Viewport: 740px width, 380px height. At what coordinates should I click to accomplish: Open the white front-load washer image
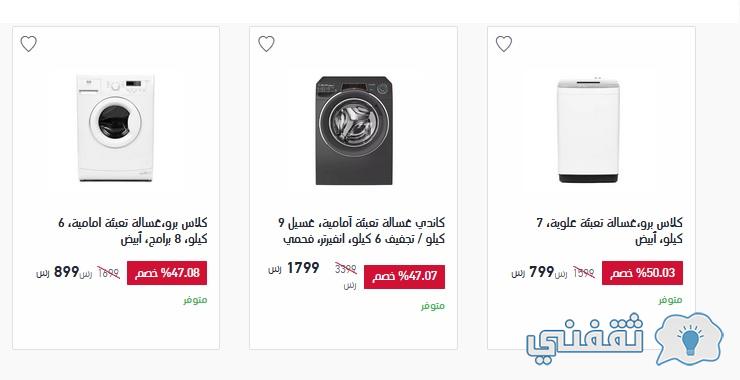[x=116, y=127]
